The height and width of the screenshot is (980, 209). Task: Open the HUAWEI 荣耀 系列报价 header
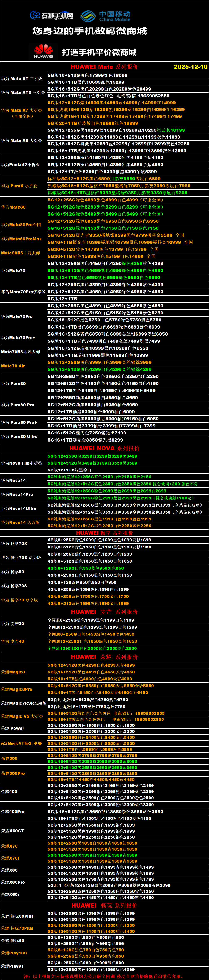click(104, 657)
